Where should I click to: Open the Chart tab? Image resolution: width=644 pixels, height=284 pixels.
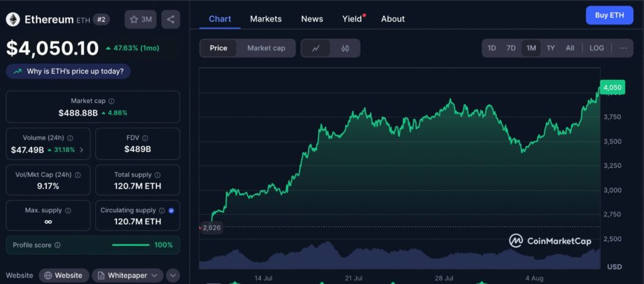coord(219,19)
